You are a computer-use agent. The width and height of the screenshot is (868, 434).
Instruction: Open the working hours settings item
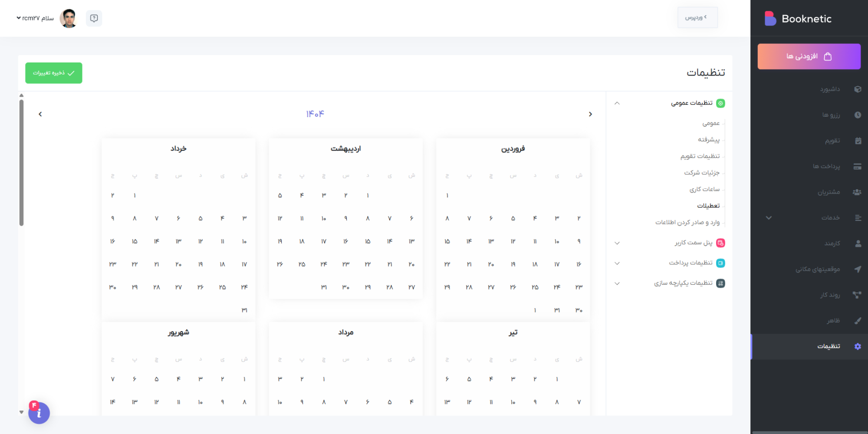[x=704, y=189]
